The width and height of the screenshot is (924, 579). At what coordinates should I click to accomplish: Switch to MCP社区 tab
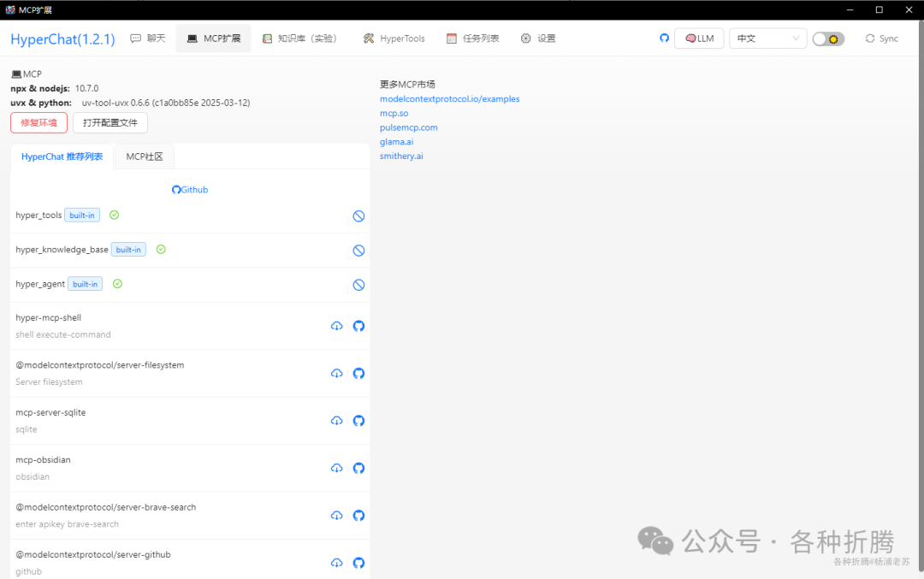145,157
